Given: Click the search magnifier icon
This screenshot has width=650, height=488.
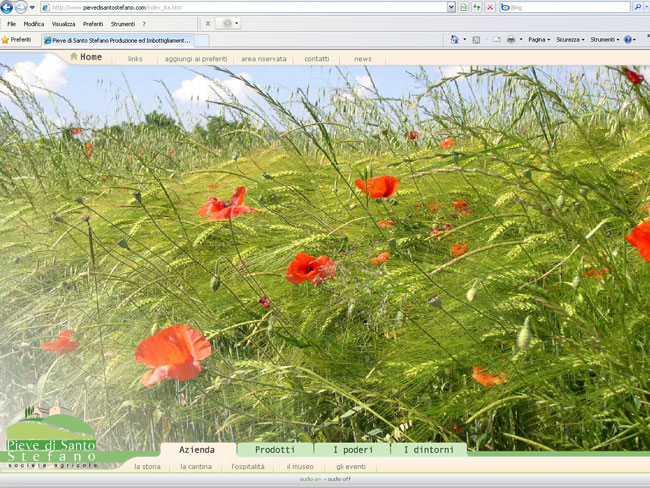Looking at the screenshot, I should [x=638, y=7].
